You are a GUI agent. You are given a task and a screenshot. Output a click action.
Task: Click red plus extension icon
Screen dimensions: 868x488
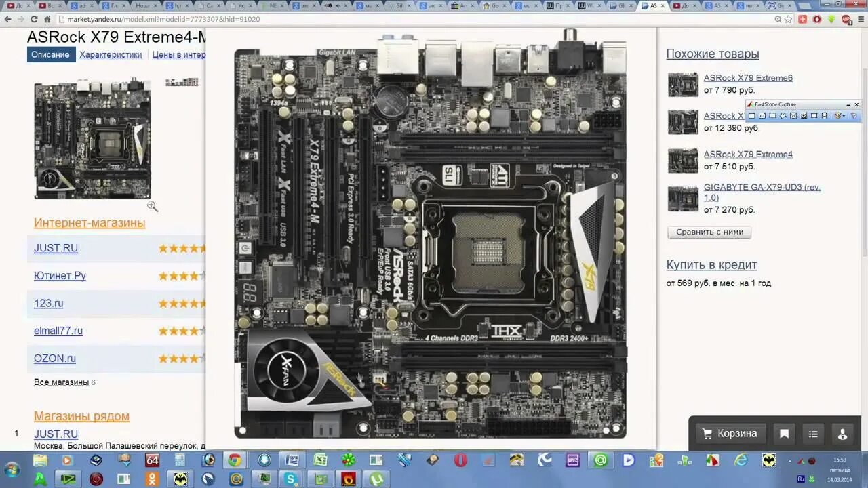803,19
